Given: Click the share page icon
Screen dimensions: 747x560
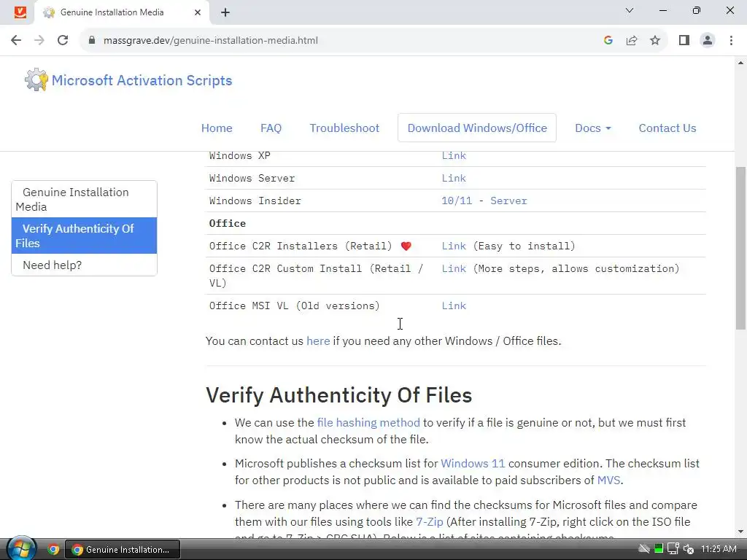Looking at the screenshot, I should click(x=632, y=41).
